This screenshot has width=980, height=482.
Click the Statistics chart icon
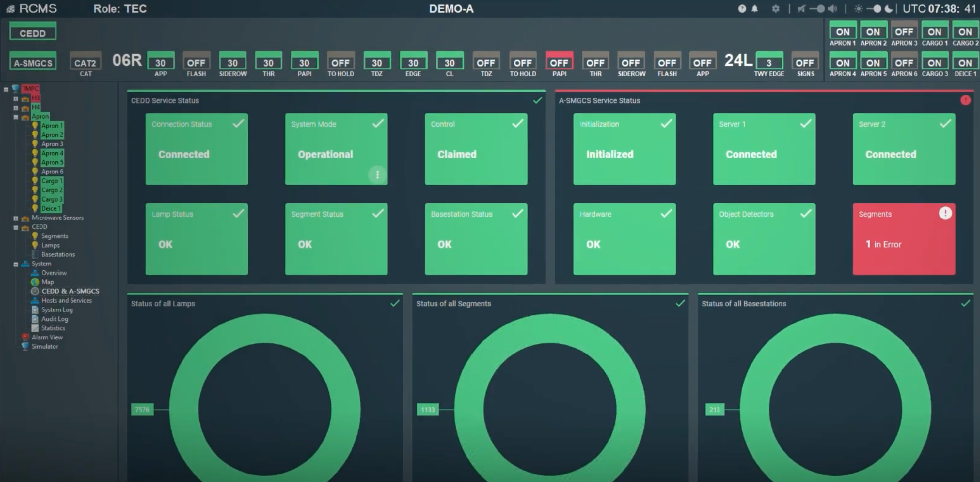tap(35, 328)
